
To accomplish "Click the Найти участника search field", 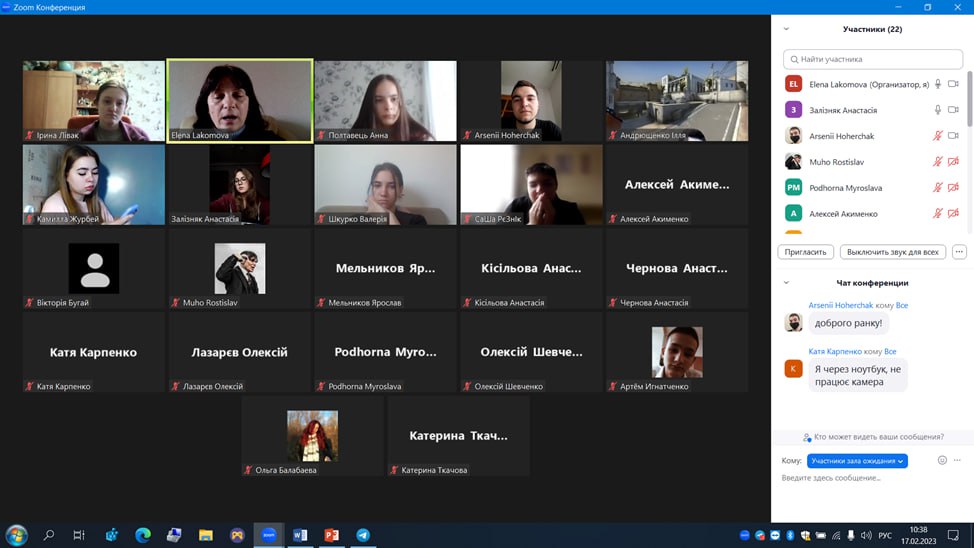I will [872, 59].
